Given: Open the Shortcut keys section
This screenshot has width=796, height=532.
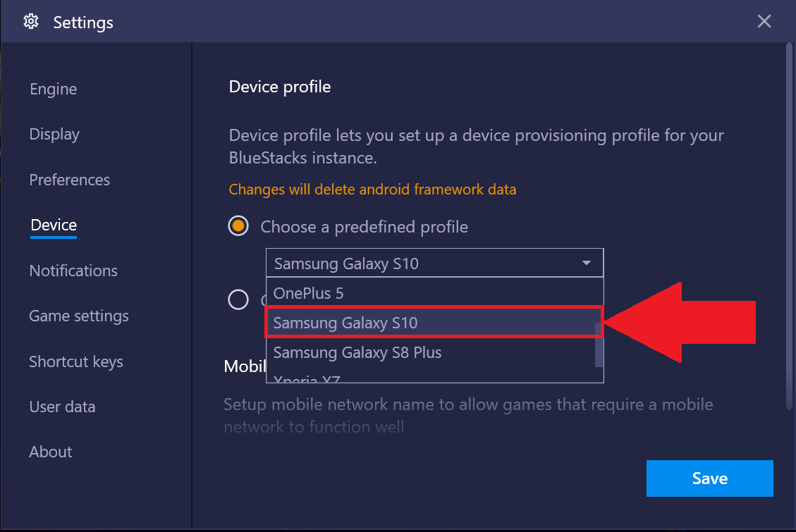Looking at the screenshot, I should (76, 361).
